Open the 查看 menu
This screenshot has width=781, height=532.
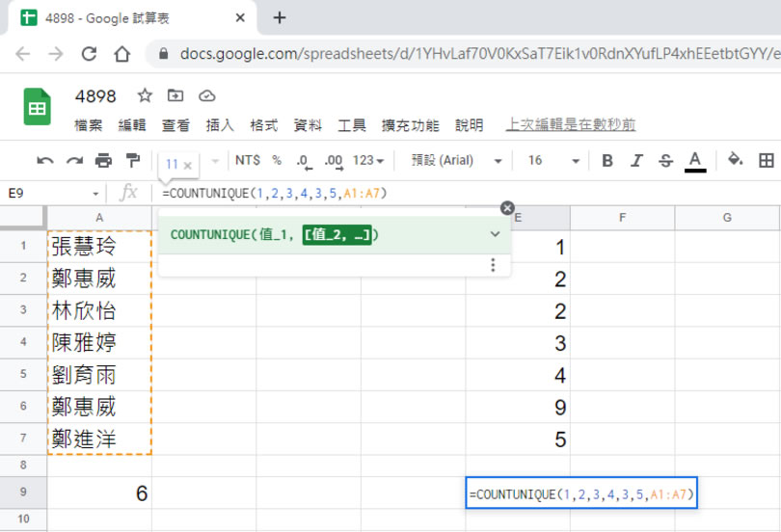tap(175, 125)
